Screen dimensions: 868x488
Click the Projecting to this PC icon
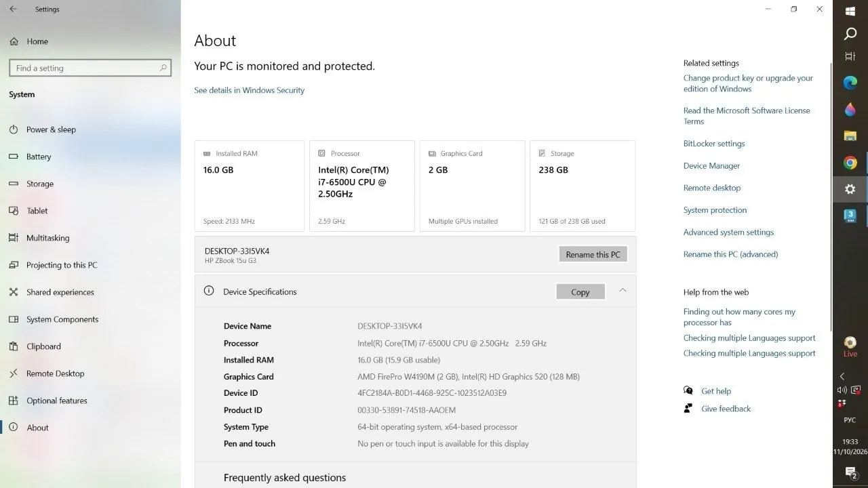(x=14, y=265)
